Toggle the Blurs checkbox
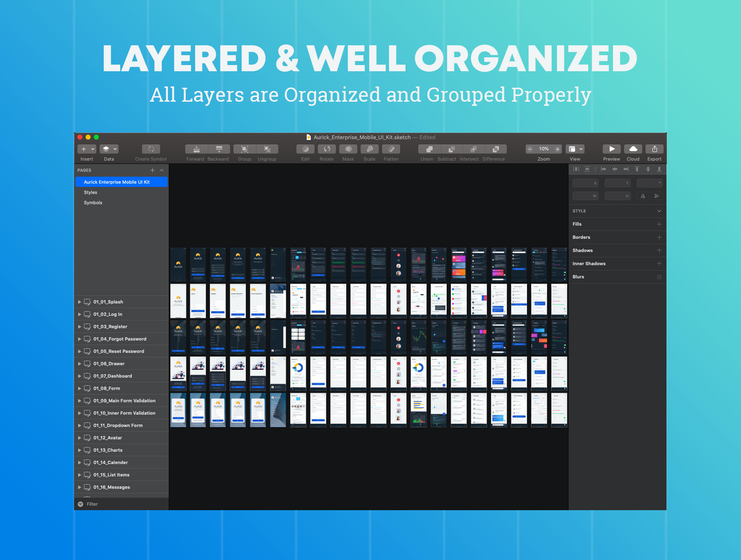 point(659,277)
